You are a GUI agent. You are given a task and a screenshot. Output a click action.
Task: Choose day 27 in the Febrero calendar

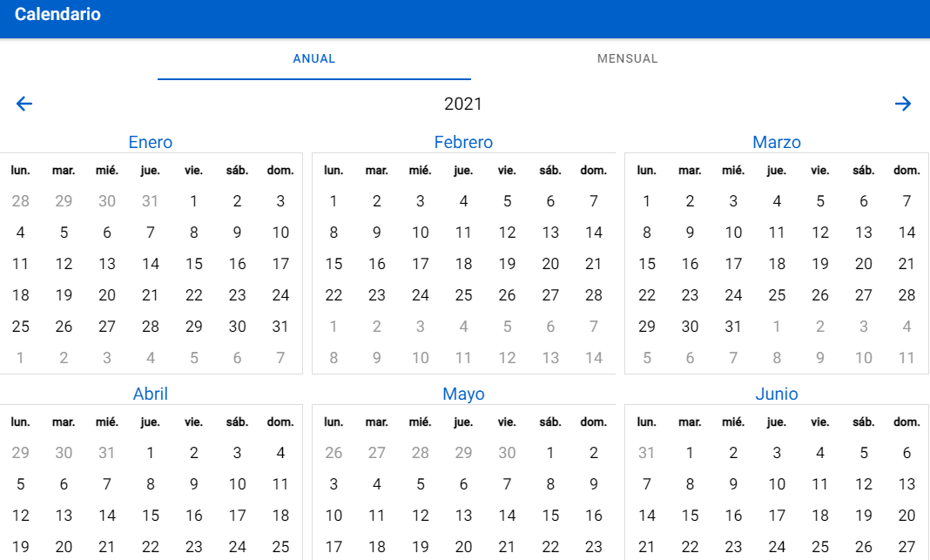[550, 295]
